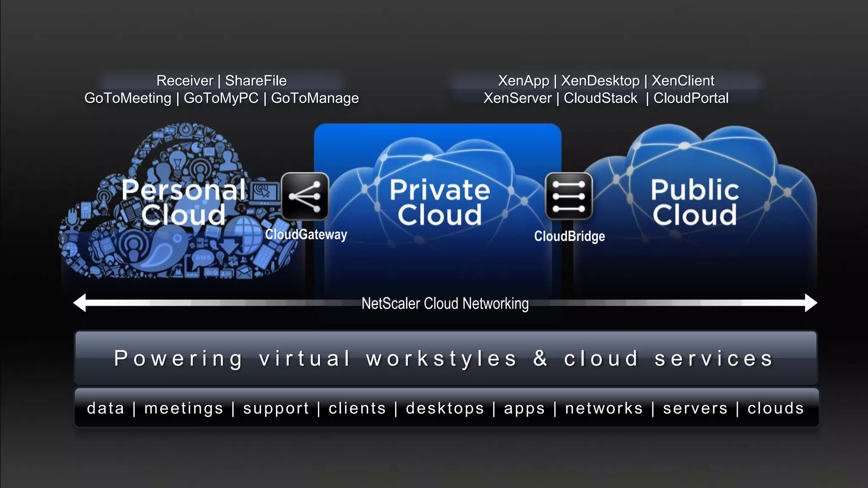
Task: Click the Powering virtual workstyles banner
Action: click(446, 358)
